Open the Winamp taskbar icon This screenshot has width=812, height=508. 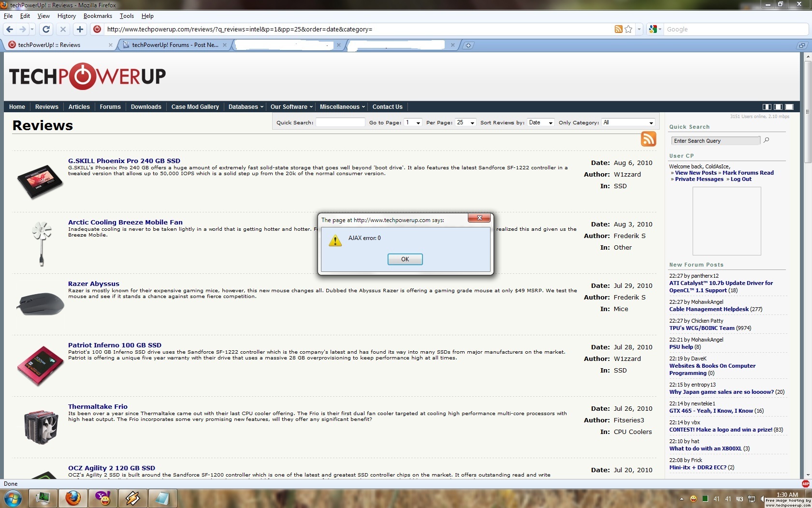click(x=133, y=498)
